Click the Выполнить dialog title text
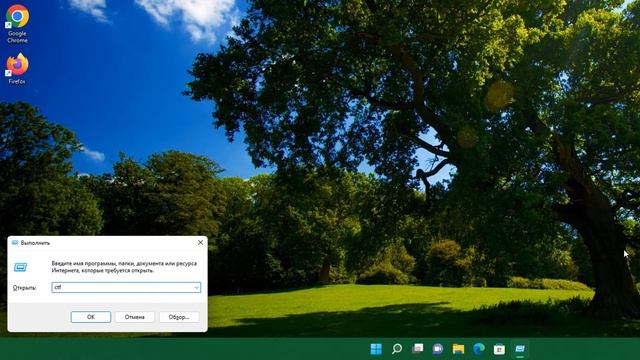The width and height of the screenshot is (640, 360). click(36, 243)
